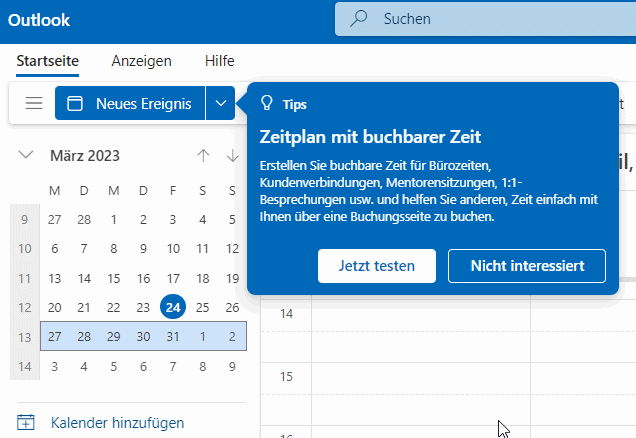Image resolution: width=636 pixels, height=438 pixels.
Task: Click the Neues Ereignis button
Action: [x=130, y=103]
